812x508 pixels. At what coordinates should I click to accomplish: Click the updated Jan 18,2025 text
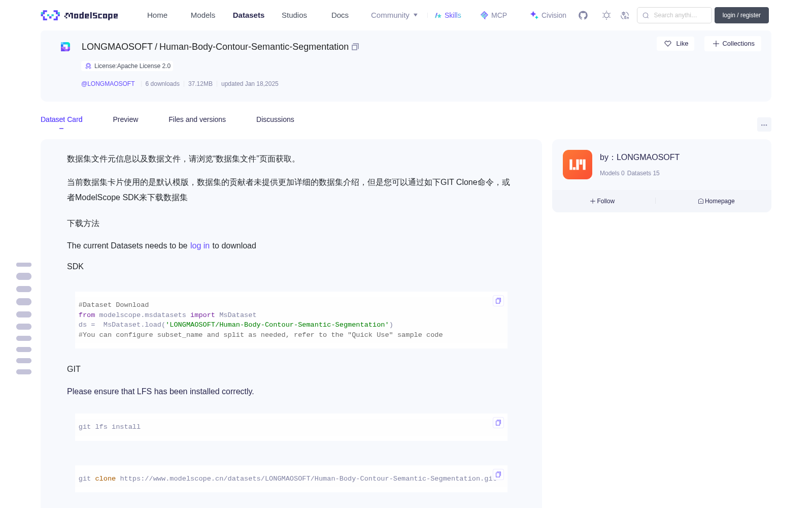[250, 84]
